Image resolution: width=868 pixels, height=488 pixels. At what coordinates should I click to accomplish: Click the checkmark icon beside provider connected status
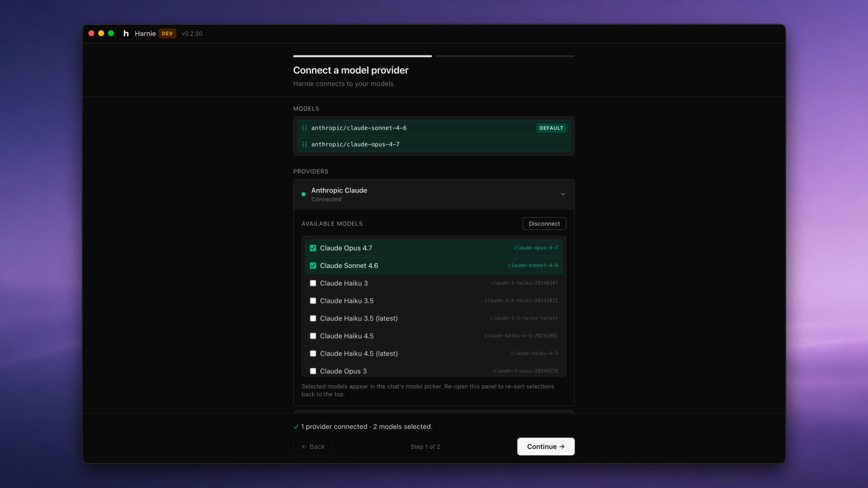pyautogui.click(x=296, y=427)
